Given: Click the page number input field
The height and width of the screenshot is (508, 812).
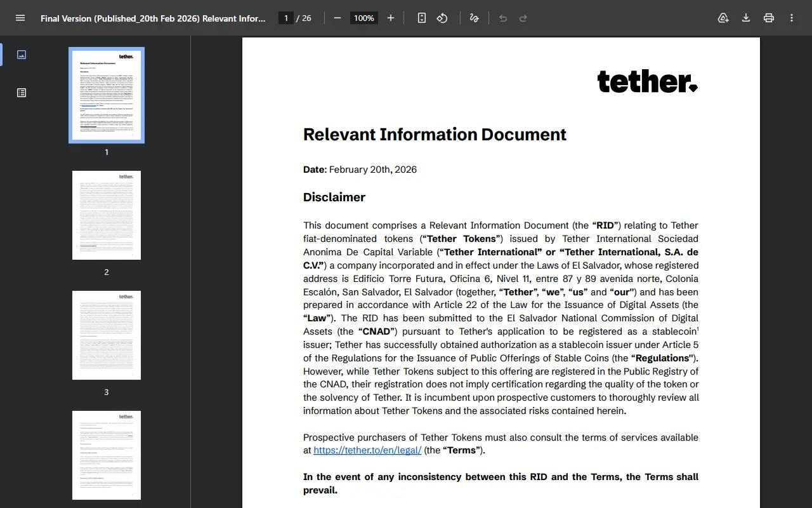Looking at the screenshot, I should click(x=285, y=18).
